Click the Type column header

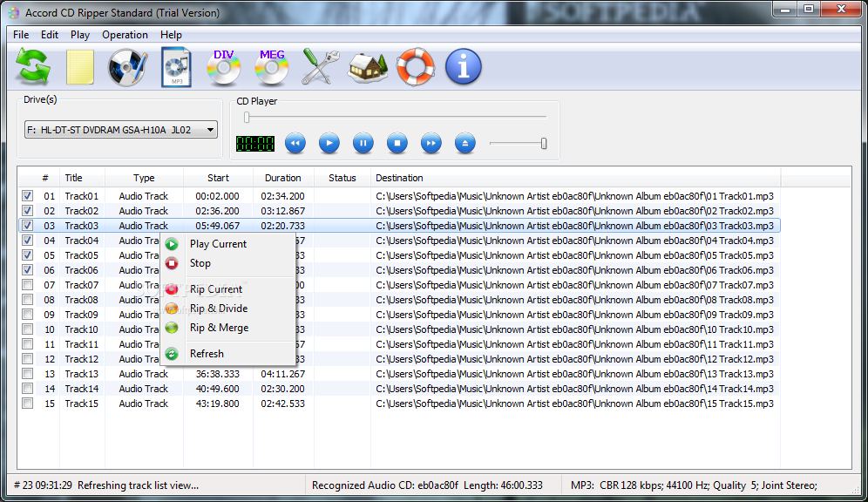144,178
